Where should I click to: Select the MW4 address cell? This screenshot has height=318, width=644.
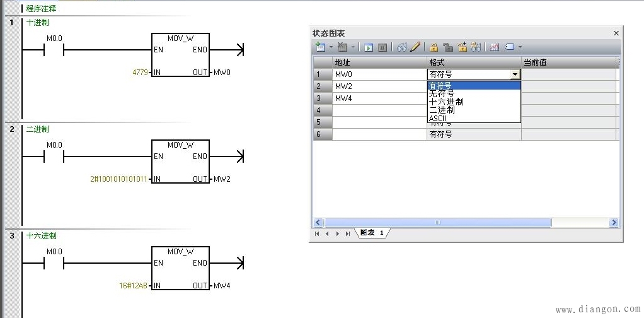379,98
